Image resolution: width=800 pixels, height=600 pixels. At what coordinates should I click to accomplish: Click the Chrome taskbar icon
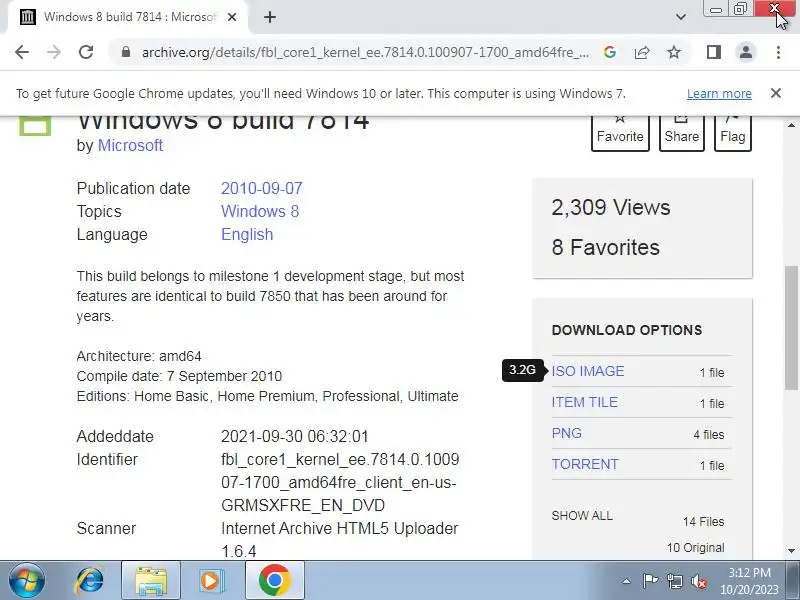coord(274,581)
